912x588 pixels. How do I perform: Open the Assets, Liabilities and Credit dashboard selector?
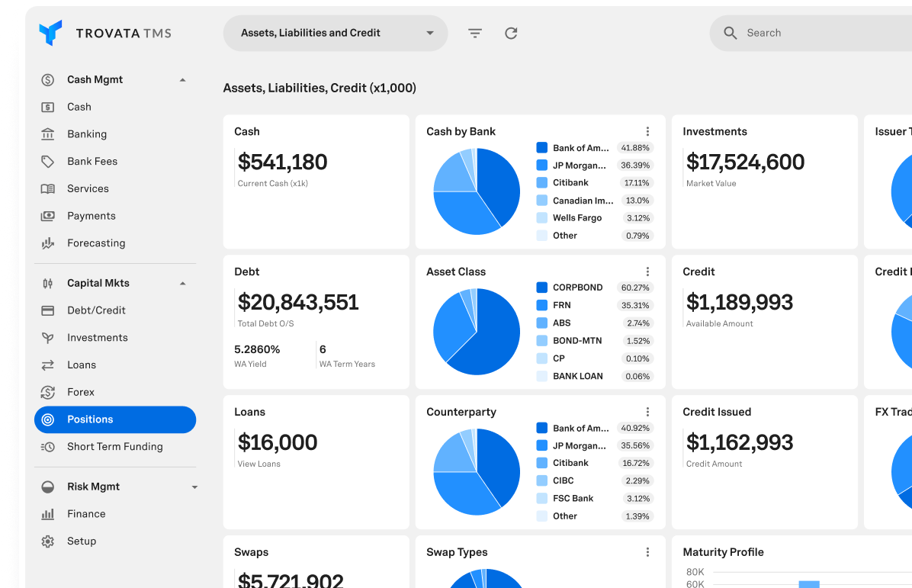(x=335, y=33)
